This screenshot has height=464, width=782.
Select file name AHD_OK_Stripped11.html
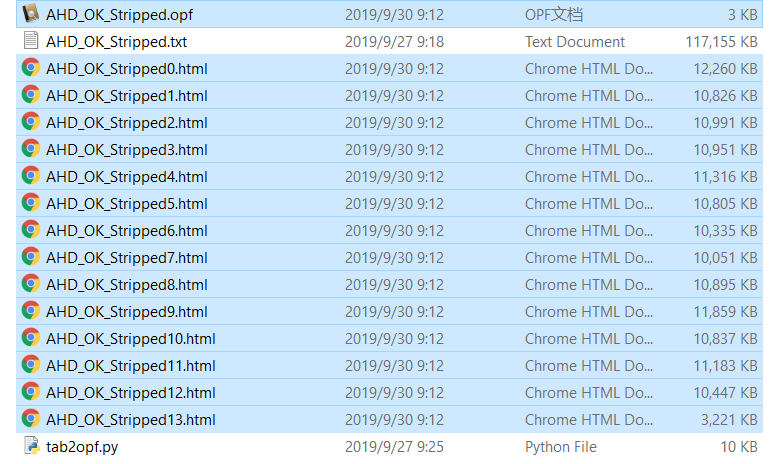coord(131,366)
